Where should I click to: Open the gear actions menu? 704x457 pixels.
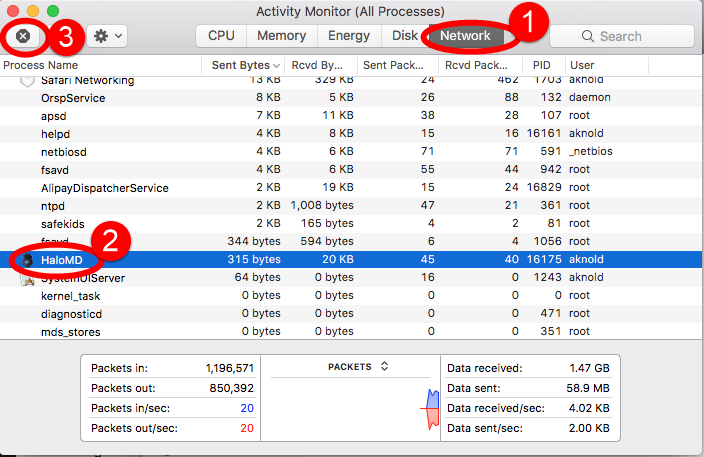(106, 36)
